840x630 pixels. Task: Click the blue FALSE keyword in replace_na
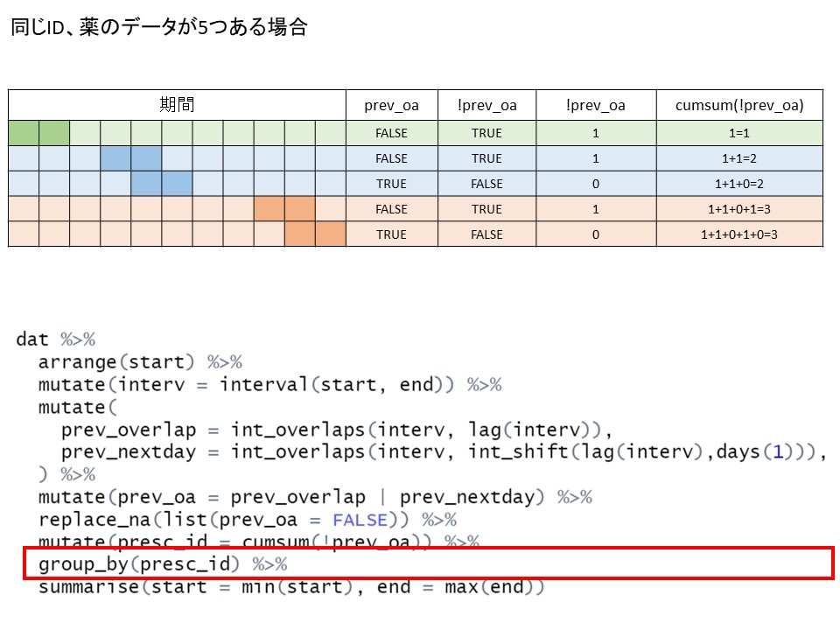point(360,520)
